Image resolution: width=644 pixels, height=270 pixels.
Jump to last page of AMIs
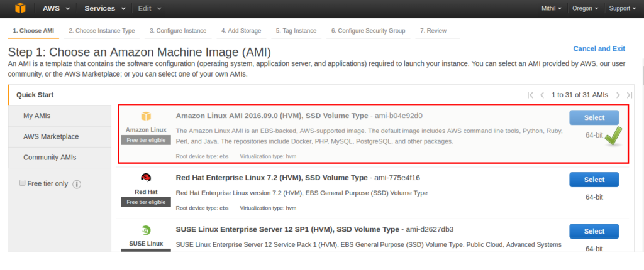629,95
